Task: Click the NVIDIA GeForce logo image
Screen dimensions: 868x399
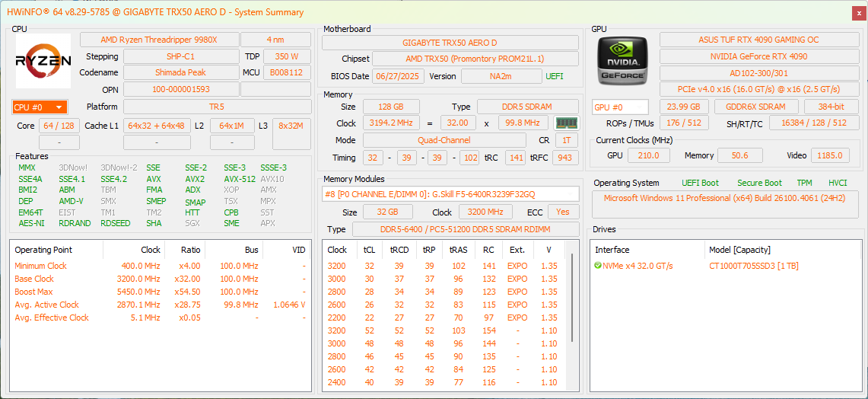Action: click(623, 61)
